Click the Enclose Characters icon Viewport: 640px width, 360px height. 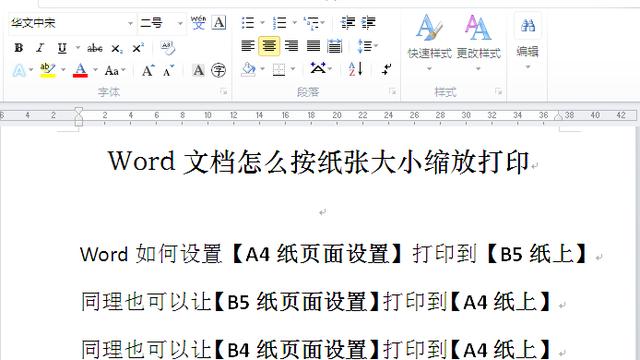[x=218, y=71]
